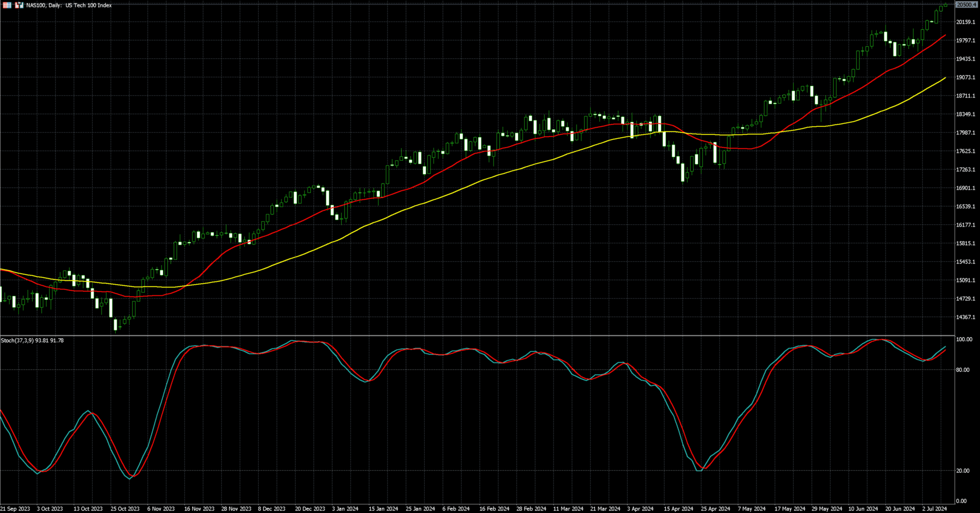
Task: Select the current price tag 20500.4
Action: (x=967, y=5)
